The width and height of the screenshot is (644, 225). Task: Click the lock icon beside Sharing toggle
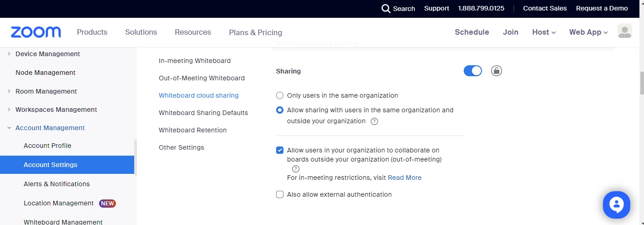tap(497, 71)
